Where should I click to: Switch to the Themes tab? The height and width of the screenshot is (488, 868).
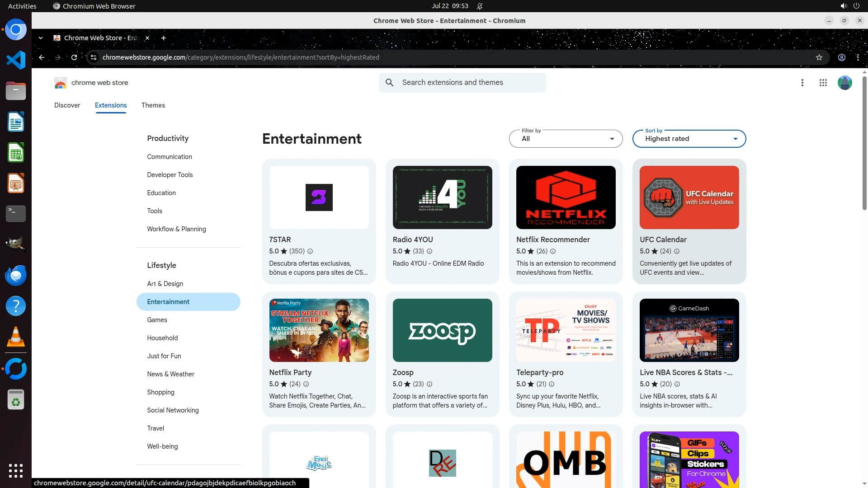153,105
